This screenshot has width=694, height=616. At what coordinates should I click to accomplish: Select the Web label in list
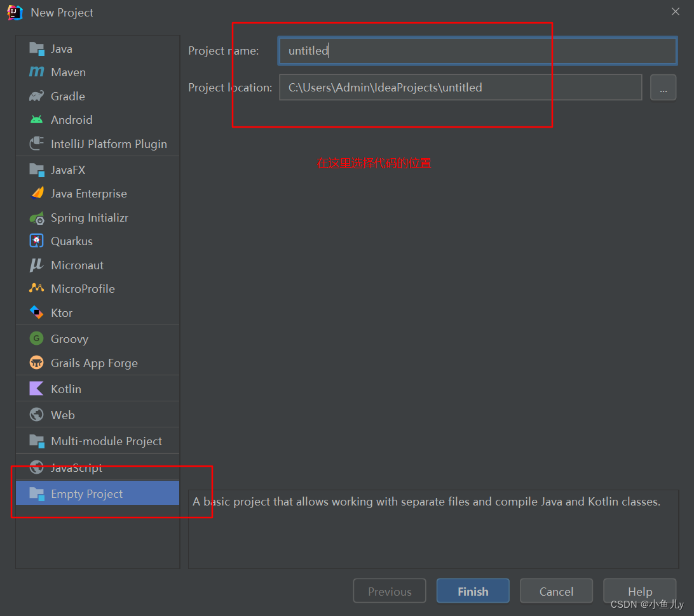point(62,415)
